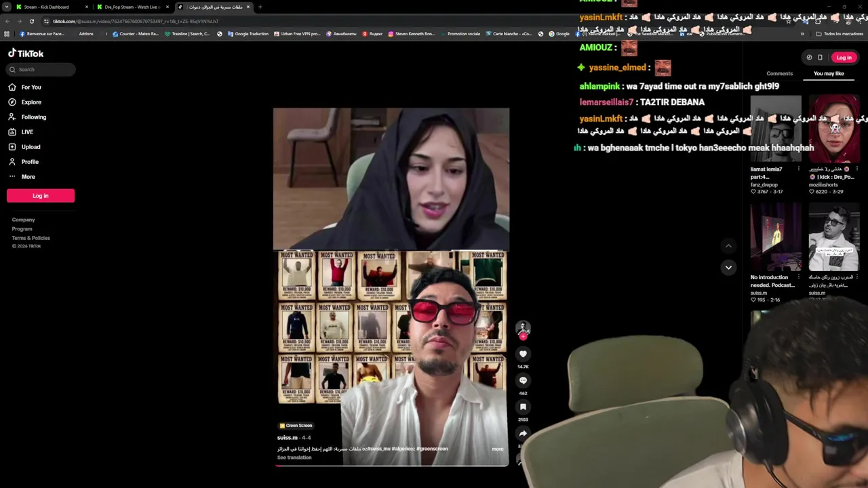Open the browser apps grid icon
The height and width of the screenshot is (488, 868).
(x=7, y=34)
